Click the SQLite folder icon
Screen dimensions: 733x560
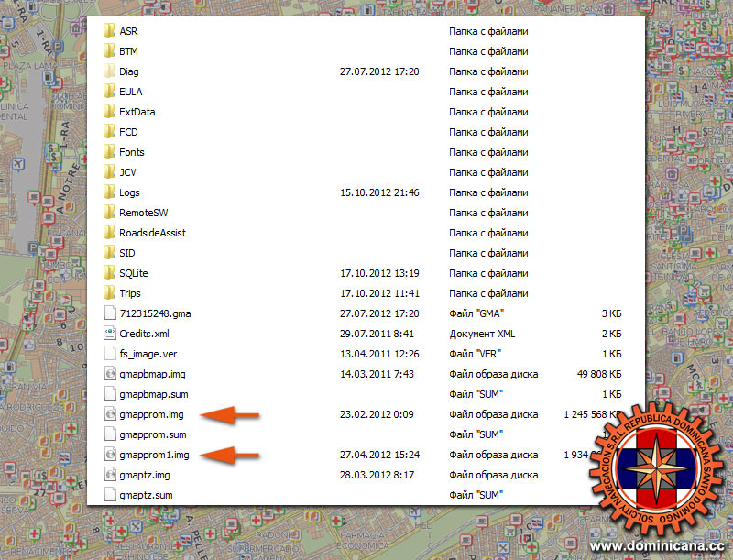pyautogui.click(x=109, y=273)
